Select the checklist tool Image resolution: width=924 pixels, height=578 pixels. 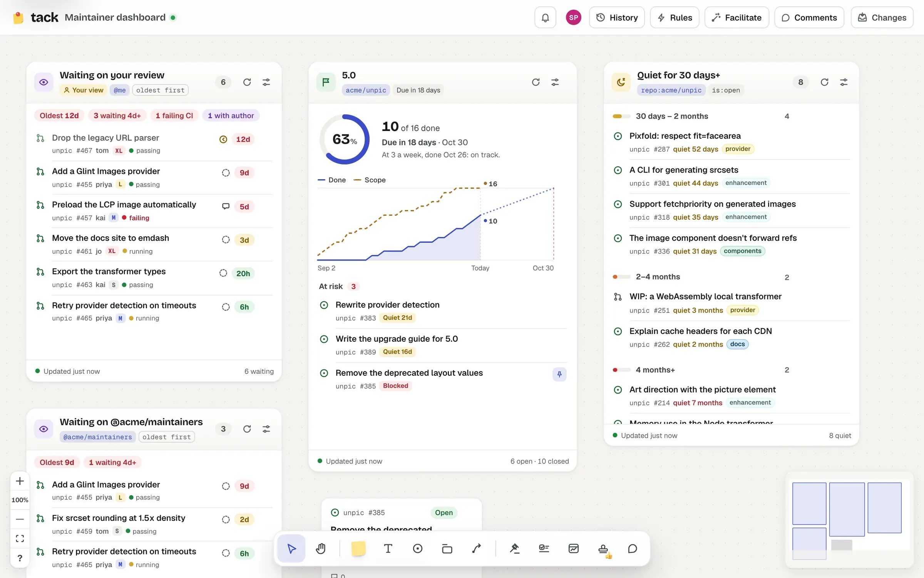coord(544,548)
